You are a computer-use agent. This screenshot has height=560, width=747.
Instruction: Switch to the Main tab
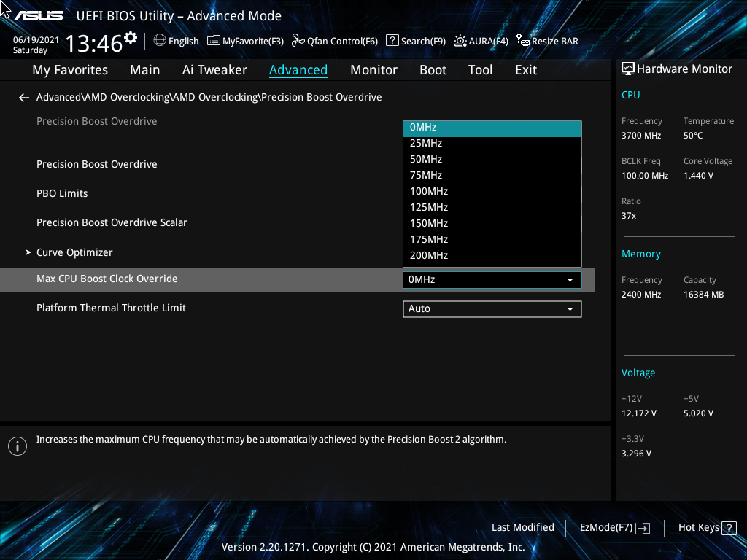pos(145,70)
